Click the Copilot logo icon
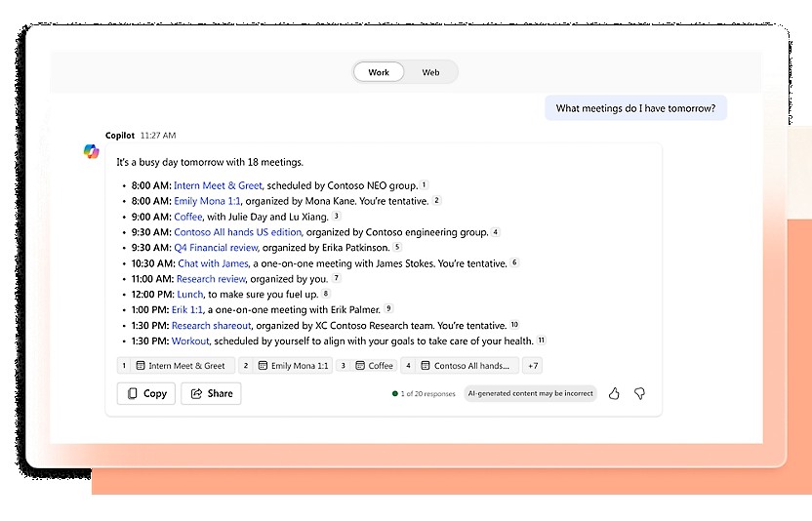The width and height of the screenshot is (812, 521). point(92,151)
